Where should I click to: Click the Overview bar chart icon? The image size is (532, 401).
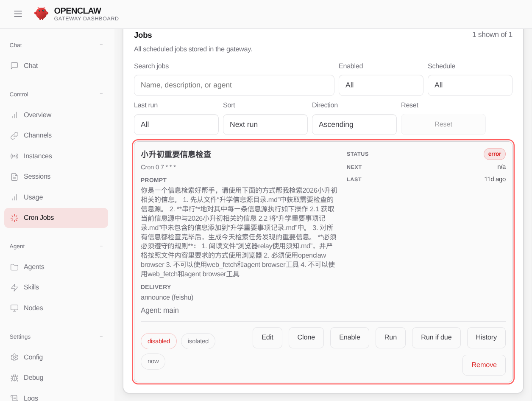(14, 115)
